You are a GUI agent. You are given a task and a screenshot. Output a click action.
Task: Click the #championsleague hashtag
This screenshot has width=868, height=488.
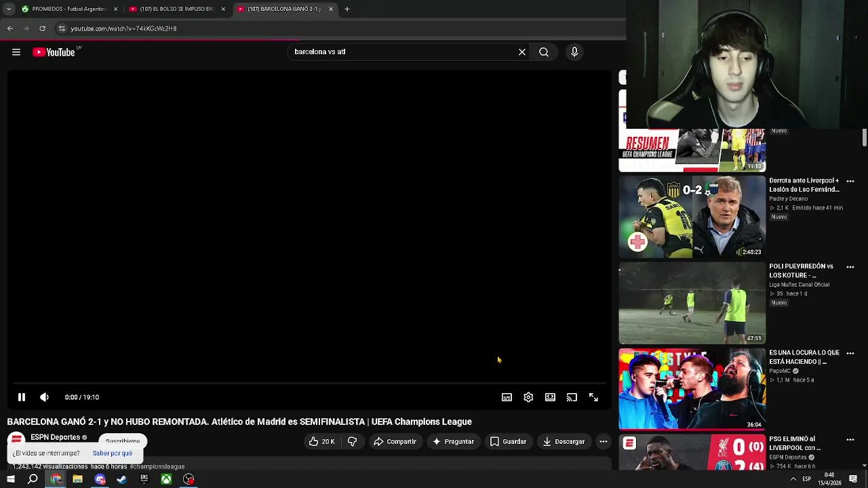[157, 466]
